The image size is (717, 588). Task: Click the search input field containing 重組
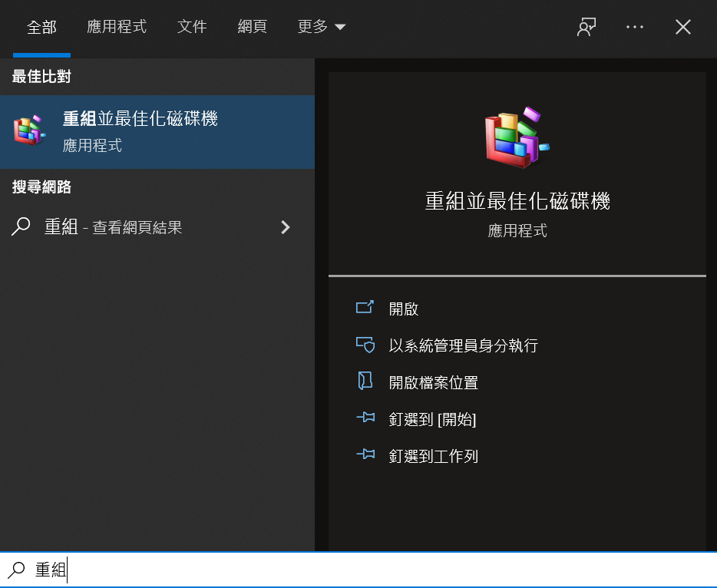point(358,570)
